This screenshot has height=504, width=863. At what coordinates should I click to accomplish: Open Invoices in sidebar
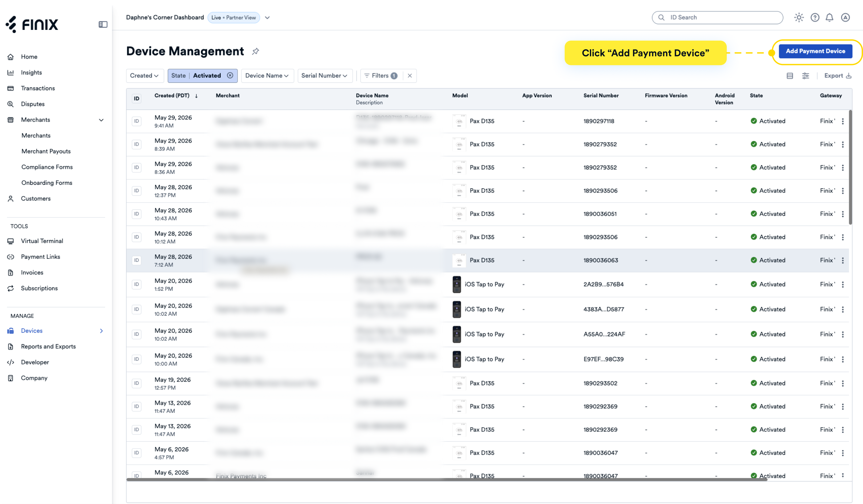[32, 273]
